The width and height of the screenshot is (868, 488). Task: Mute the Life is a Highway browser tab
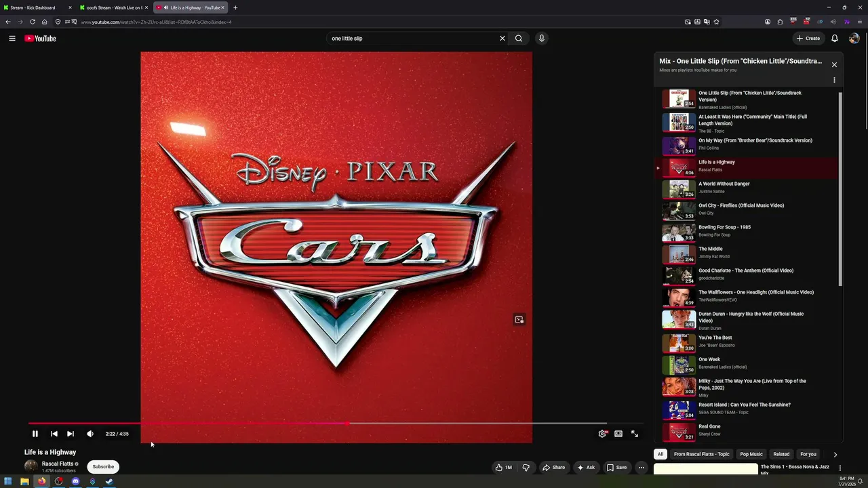(x=166, y=7)
